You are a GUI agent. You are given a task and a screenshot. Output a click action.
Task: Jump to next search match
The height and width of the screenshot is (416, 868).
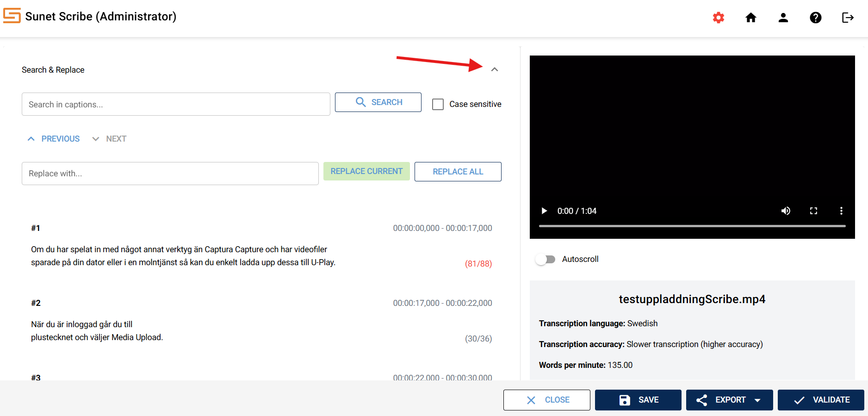click(x=110, y=139)
